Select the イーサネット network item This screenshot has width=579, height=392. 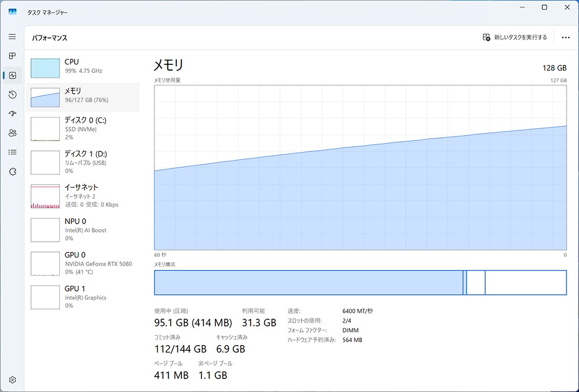[83, 196]
